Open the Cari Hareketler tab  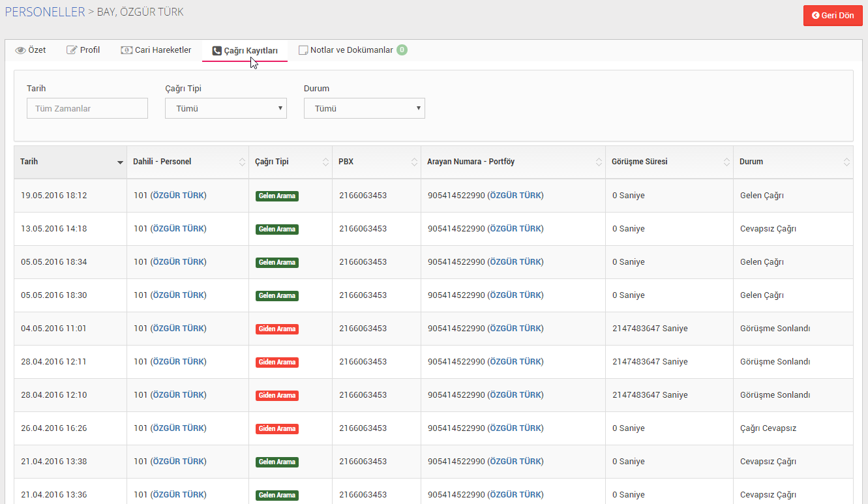coord(157,50)
